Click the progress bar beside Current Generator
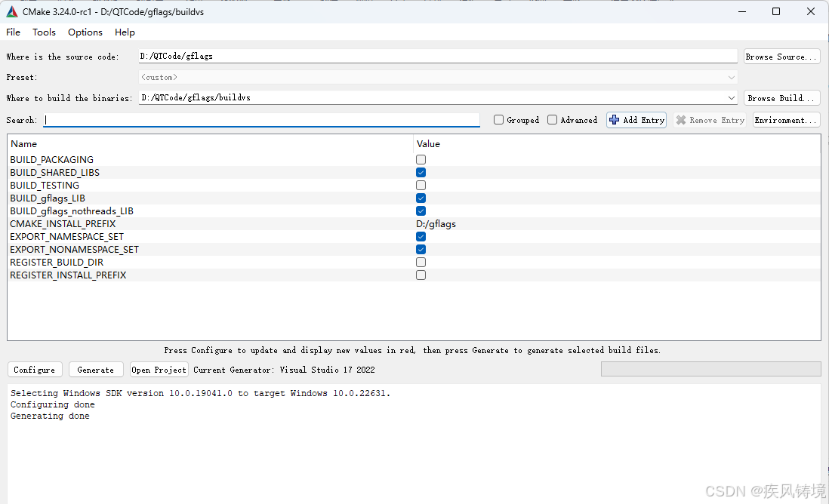Viewport: 829px width, 504px height. [710, 369]
